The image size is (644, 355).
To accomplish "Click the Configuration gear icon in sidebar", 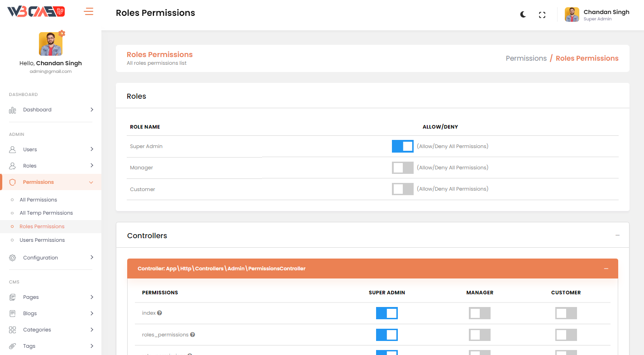I will tap(13, 258).
